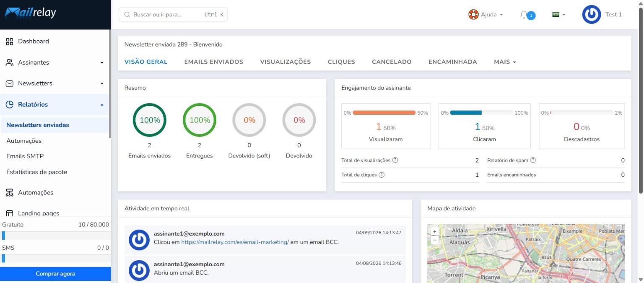The image size is (644, 283).
Task: Click the Automações flow icon
Action: 9,193
